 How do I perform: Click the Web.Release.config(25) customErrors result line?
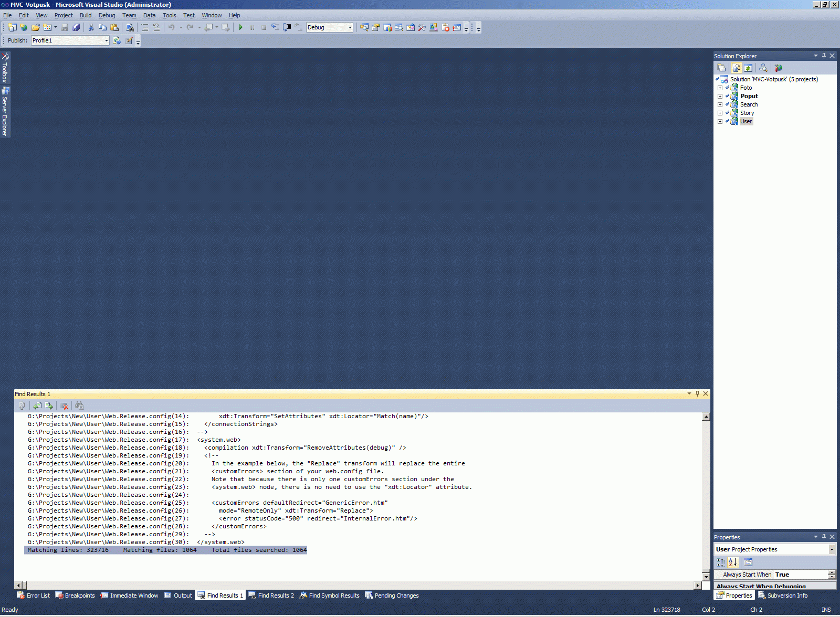tap(208, 503)
